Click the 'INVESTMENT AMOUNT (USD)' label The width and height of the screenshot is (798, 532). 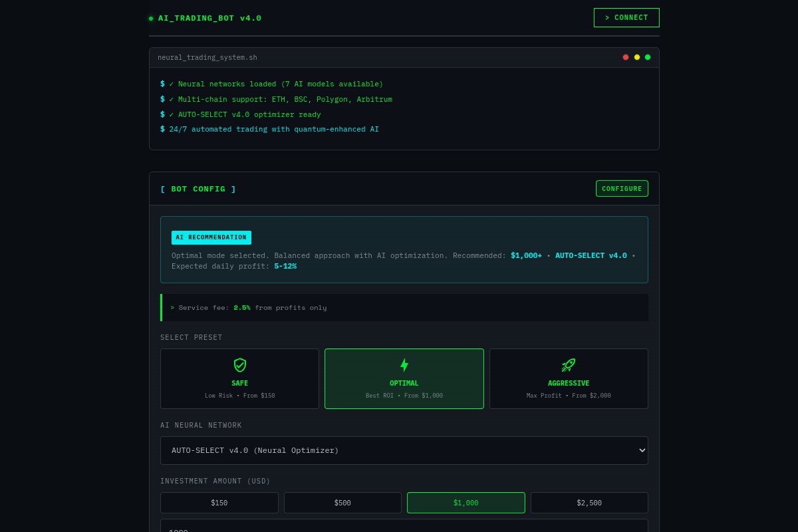point(215,481)
